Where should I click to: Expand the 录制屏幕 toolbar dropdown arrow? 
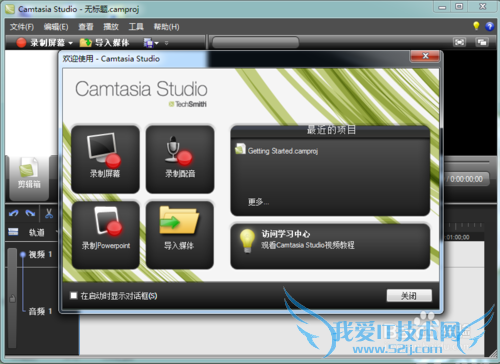pyautogui.click(x=70, y=43)
